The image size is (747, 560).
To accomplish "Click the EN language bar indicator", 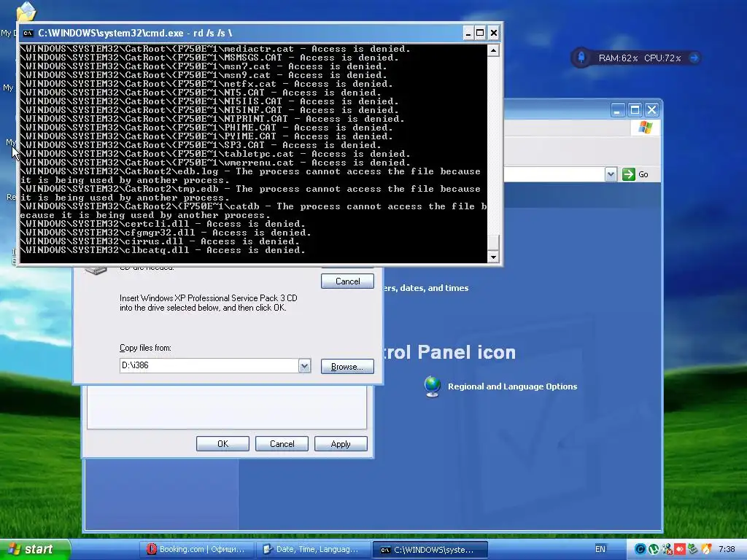I will pyautogui.click(x=600, y=549).
